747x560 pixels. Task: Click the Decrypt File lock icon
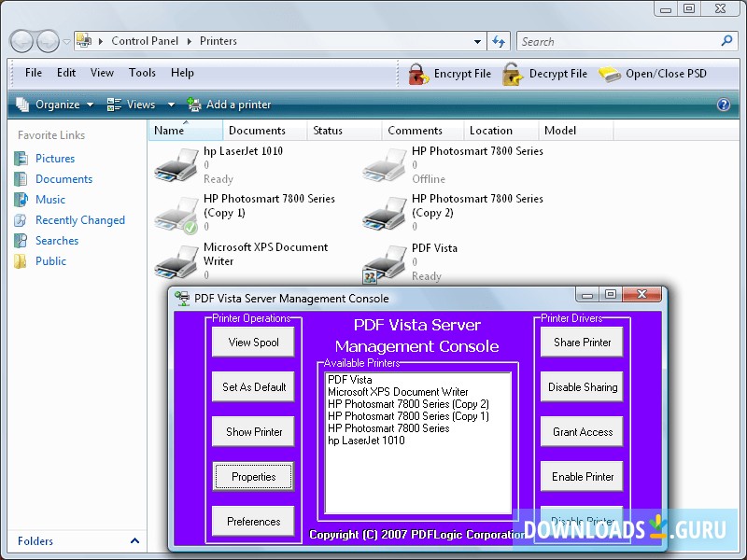point(513,75)
